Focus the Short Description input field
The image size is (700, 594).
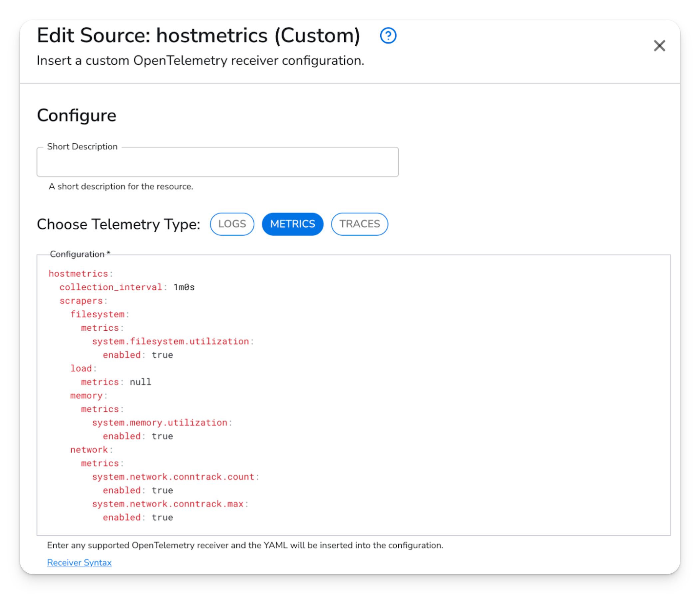coord(217,162)
